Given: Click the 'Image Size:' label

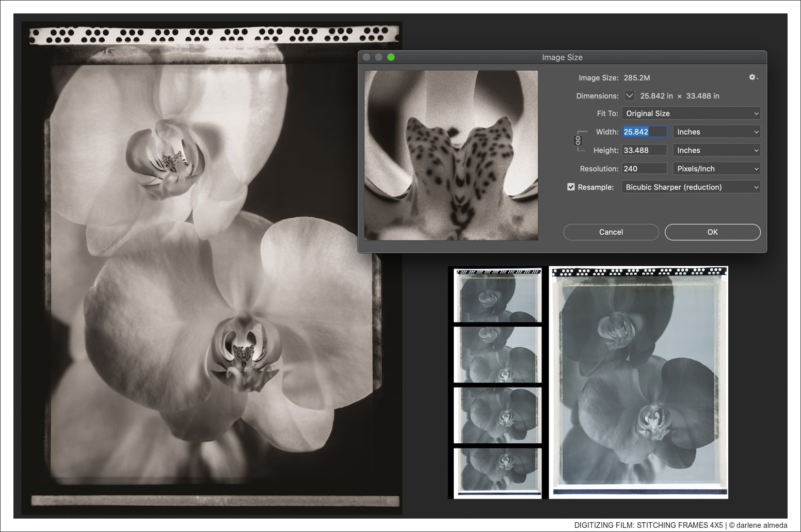Looking at the screenshot, I should click(x=598, y=78).
